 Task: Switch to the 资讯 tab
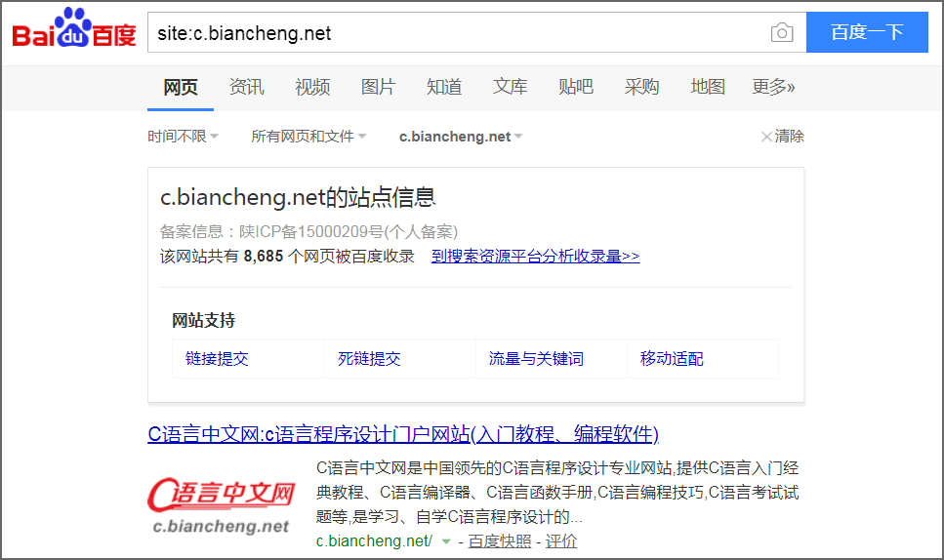click(x=246, y=87)
